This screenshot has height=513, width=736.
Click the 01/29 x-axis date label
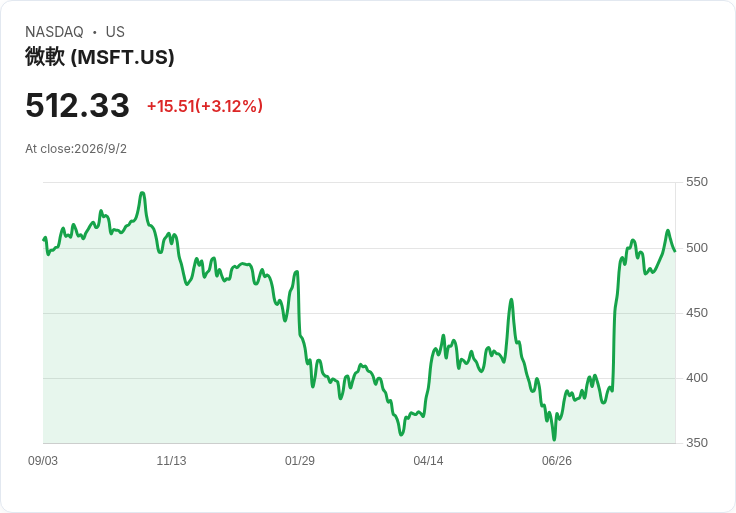(299, 461)
